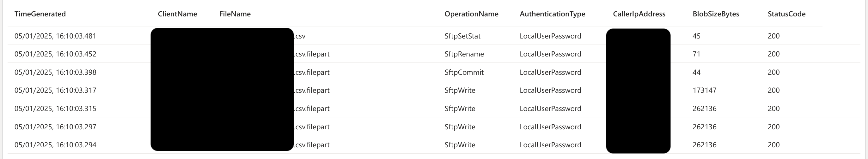
Task: Select the 16:10:03.317 timestamp cell
Action: tap(55, 91)
